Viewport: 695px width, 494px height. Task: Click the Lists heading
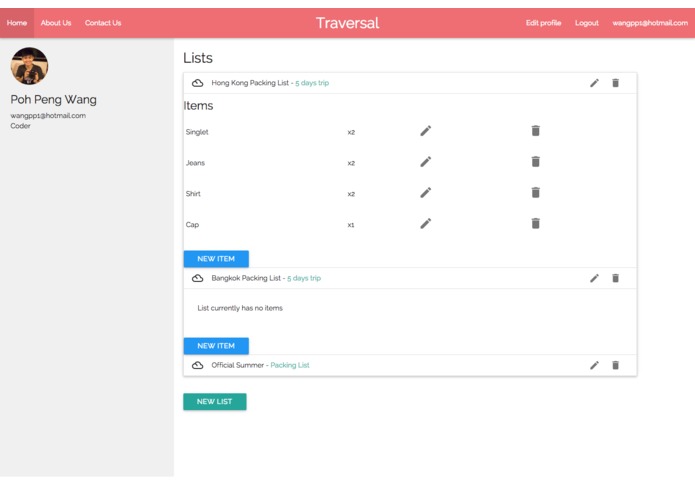point(198,58)
